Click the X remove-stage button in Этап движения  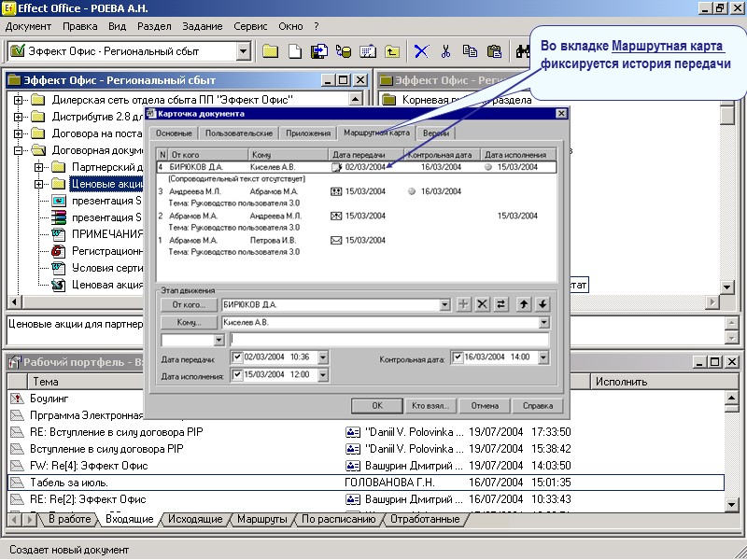click(482, 304)
